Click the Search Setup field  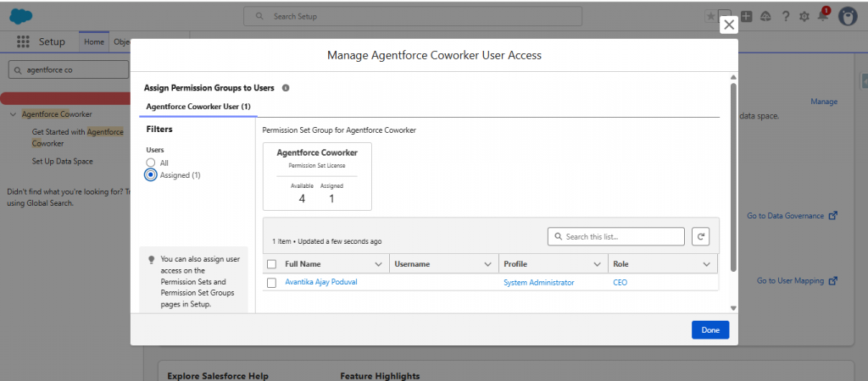coord(413,16)
